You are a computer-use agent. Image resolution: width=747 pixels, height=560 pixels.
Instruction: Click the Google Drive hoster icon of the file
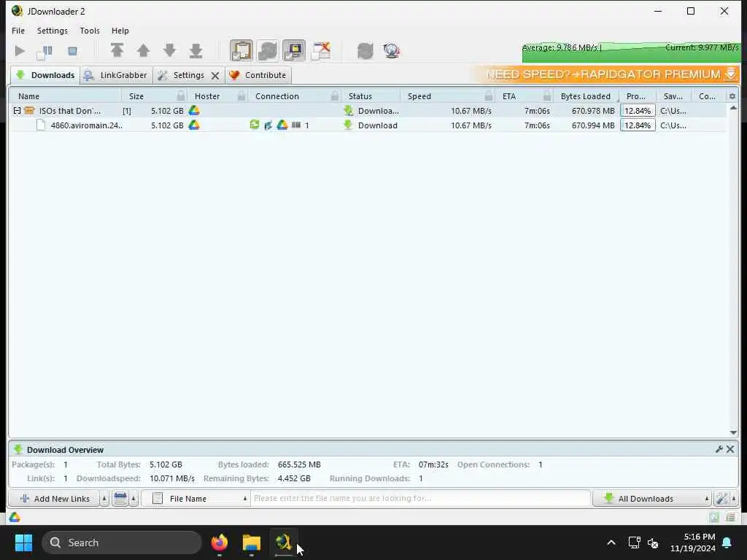tap(194, 125)
